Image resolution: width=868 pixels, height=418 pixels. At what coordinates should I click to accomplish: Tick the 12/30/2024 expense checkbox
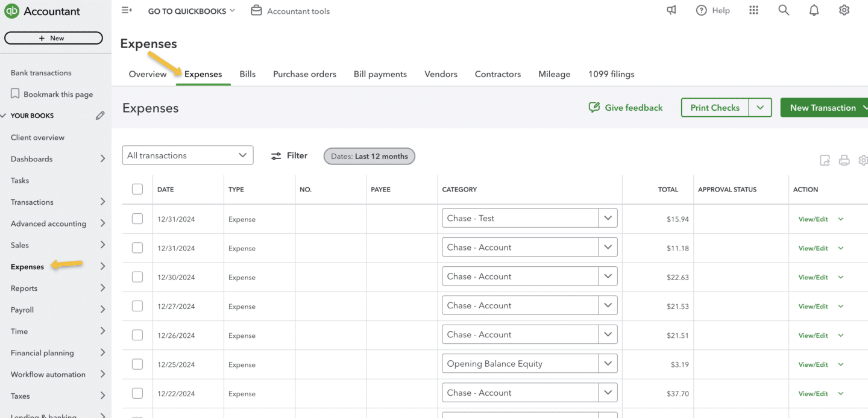coord(137,277)
